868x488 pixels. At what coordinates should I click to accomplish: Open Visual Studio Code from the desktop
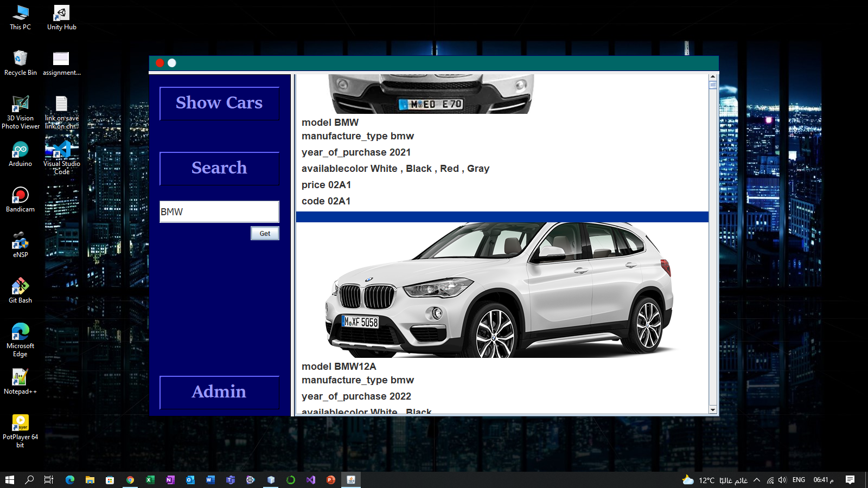(61, 155)
